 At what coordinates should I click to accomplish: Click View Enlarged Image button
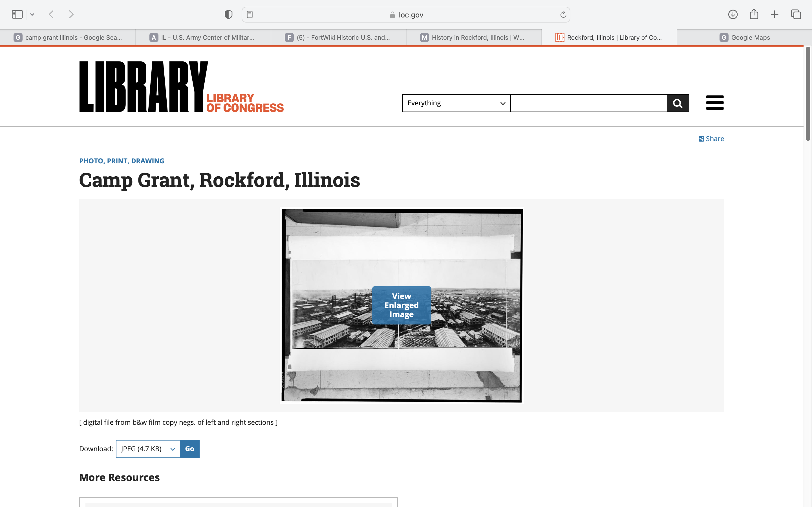coord(401,305)
